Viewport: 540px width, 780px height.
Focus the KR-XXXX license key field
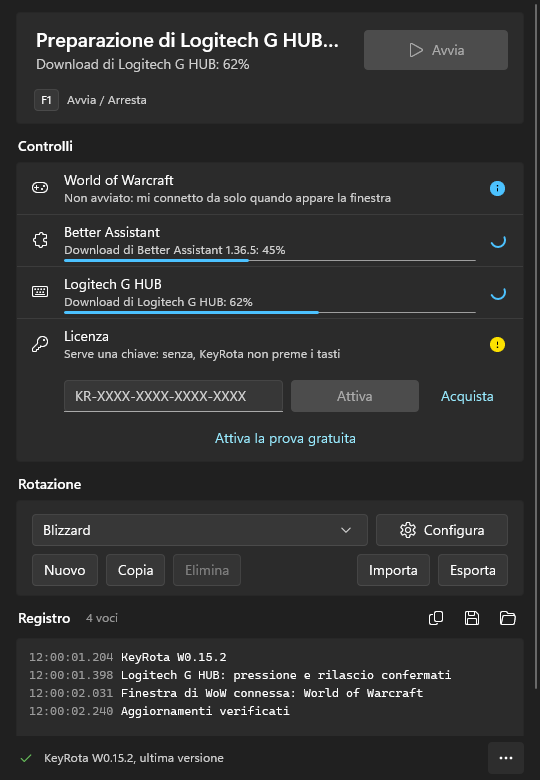click(173, 396)
